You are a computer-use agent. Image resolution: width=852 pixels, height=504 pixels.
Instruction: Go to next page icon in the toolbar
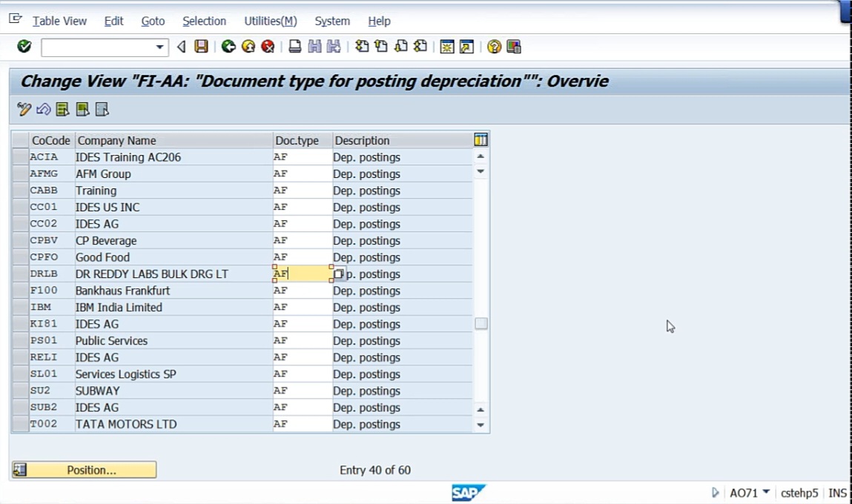[400, 47]
